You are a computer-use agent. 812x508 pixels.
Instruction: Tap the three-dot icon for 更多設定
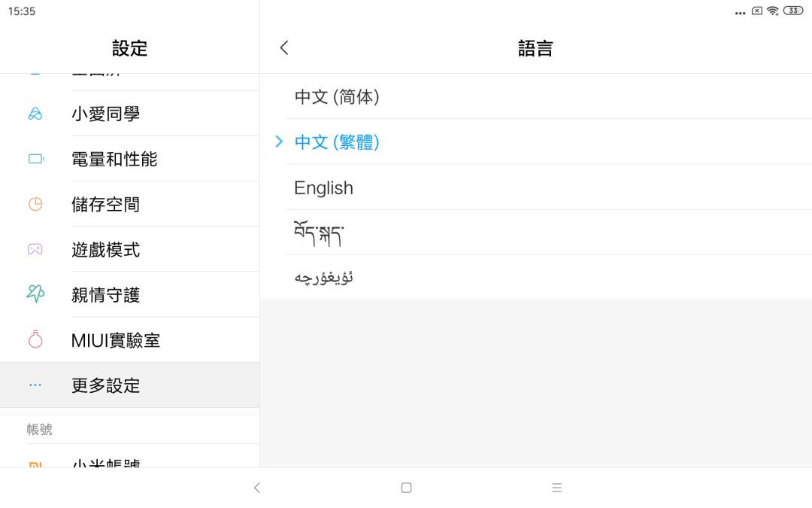tap(35, 385)
